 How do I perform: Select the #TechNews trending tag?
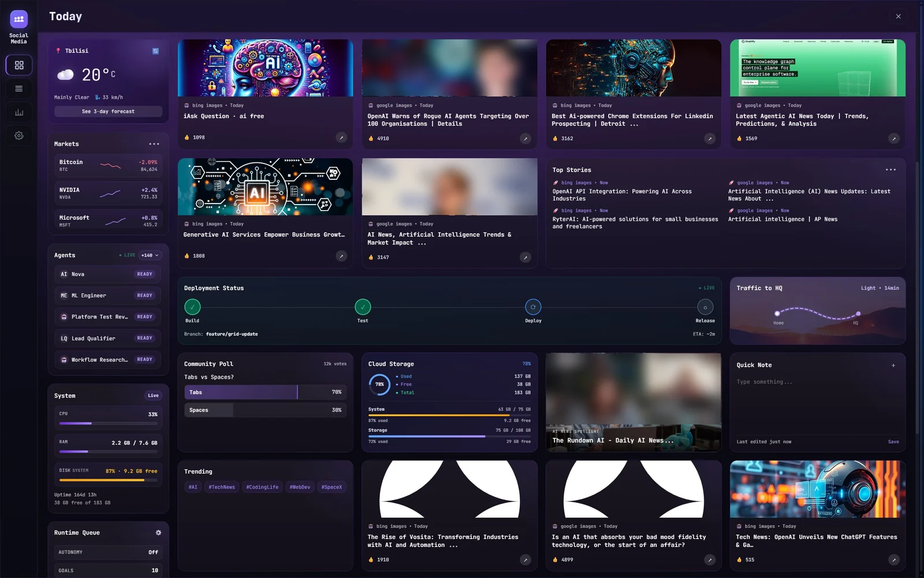pos(222,487)
